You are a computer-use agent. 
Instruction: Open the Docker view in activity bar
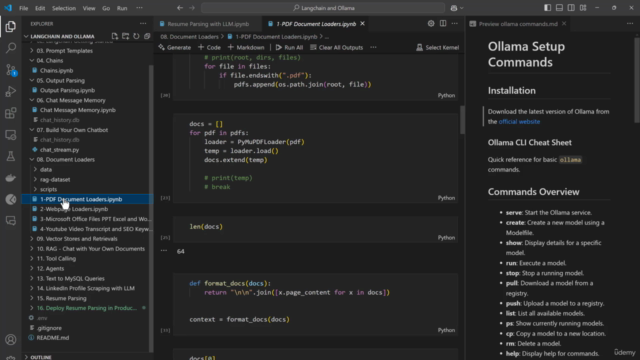tap(11, 178)
